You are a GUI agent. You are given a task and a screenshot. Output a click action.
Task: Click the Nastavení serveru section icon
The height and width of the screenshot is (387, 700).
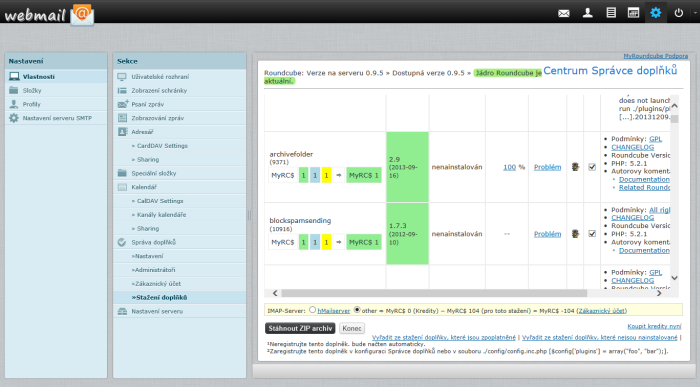click(x=122, y=311)
